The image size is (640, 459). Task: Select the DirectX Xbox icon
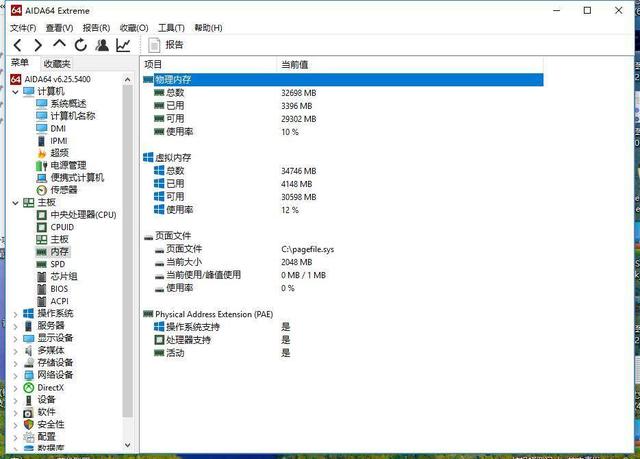29,388
